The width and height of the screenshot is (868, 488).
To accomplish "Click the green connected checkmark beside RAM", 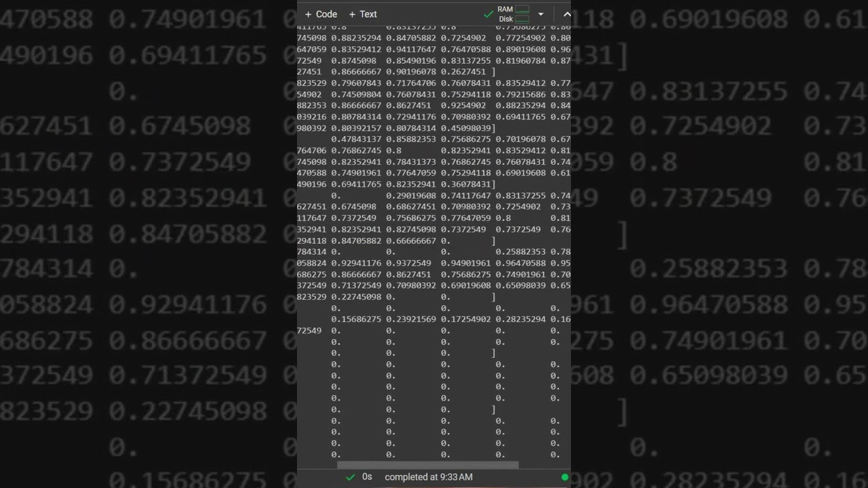I will (488, 14).
